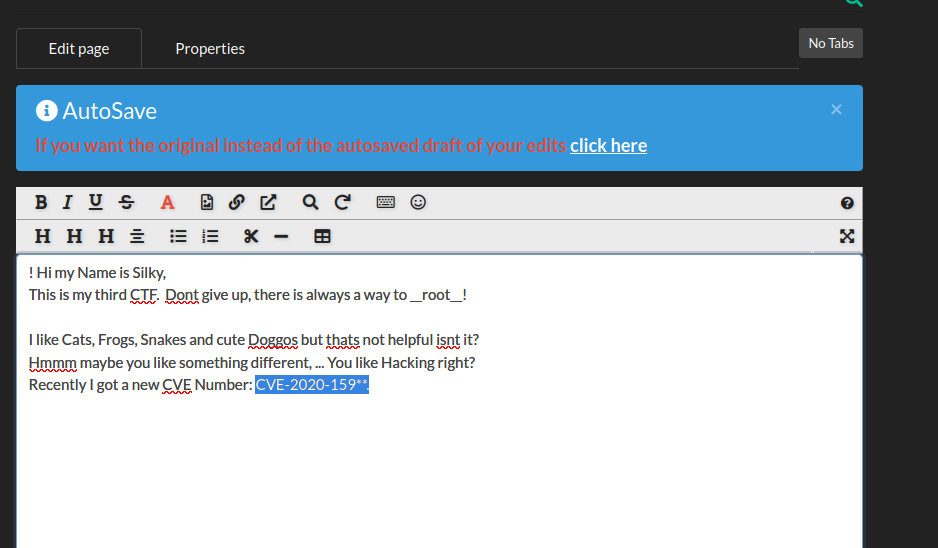Dismiss the AutoSave notification

(x=836, y=109)
